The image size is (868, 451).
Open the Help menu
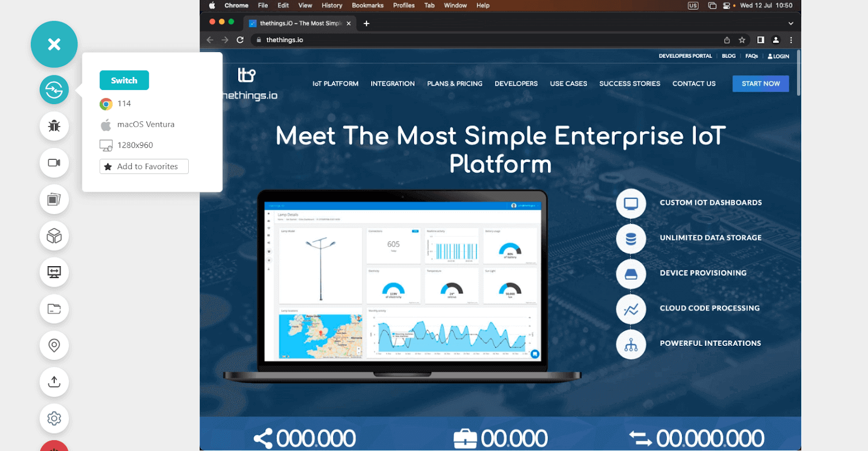(483, 5)
